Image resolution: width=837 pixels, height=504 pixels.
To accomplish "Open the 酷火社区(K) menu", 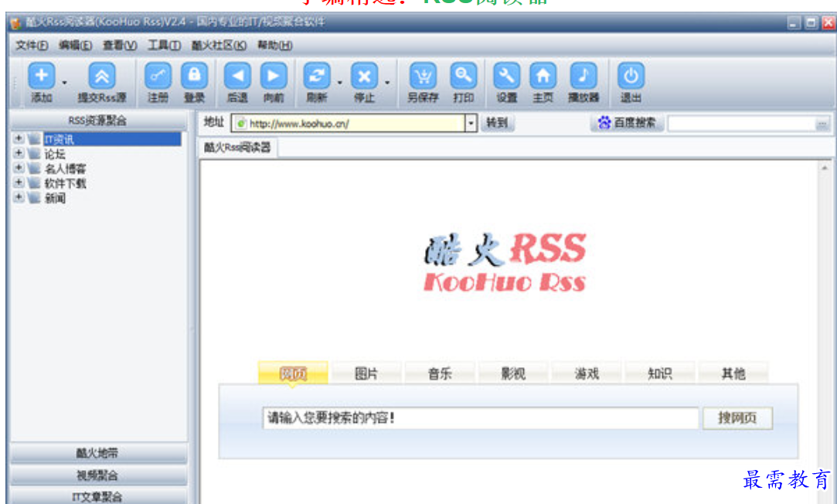I will pyautogui.click(x=219, y=46).
